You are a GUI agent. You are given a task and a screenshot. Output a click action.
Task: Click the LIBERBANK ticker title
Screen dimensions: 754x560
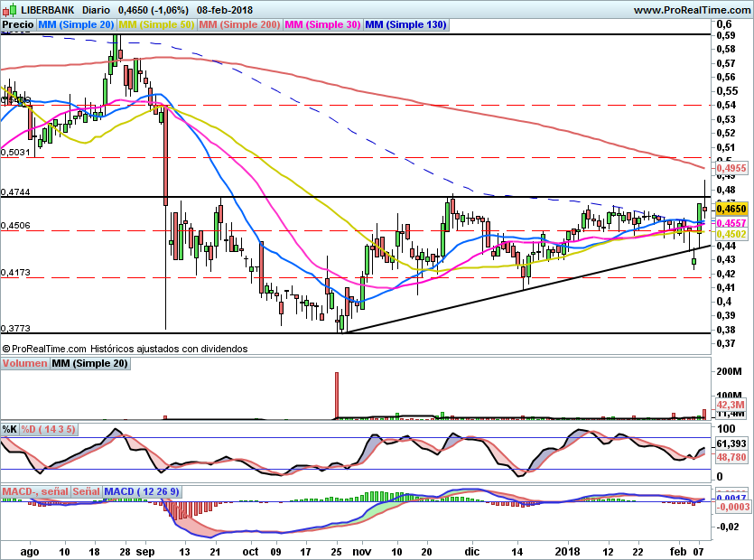[48, 10]
